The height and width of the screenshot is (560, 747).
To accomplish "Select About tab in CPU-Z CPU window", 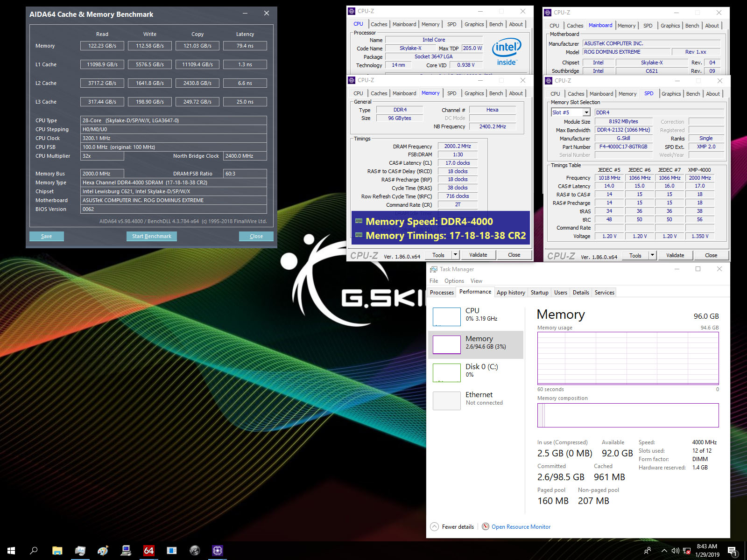I will (x=516, y=24).
